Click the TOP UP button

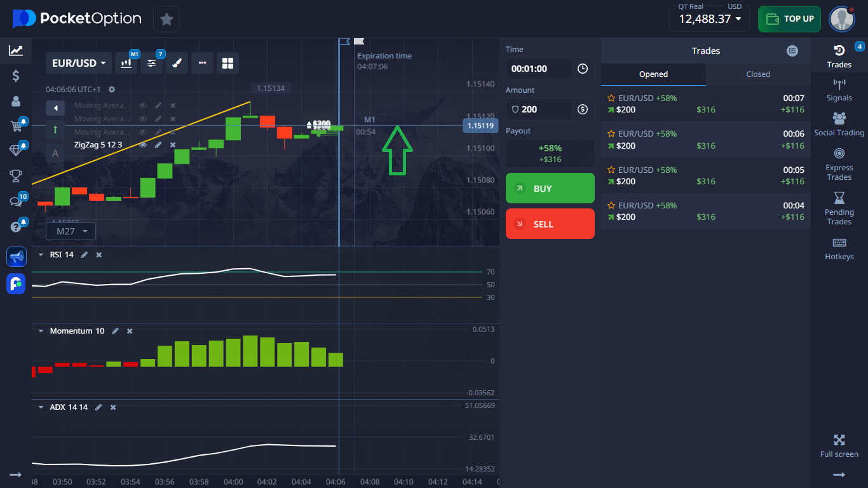pos(789,19)
